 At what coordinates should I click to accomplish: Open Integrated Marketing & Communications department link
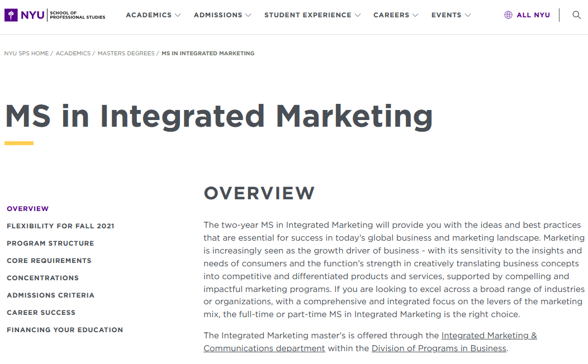(370, 342)
